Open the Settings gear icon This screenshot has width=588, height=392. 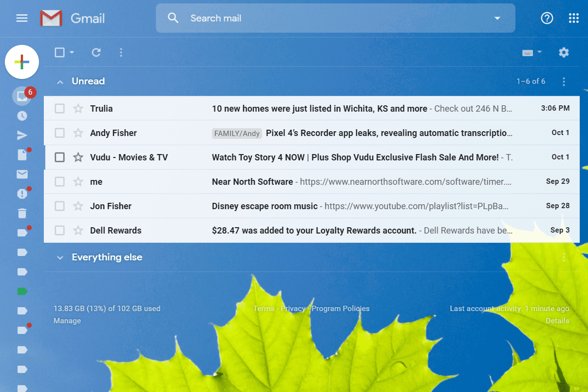pyautogui.click(x=564, y=53)
